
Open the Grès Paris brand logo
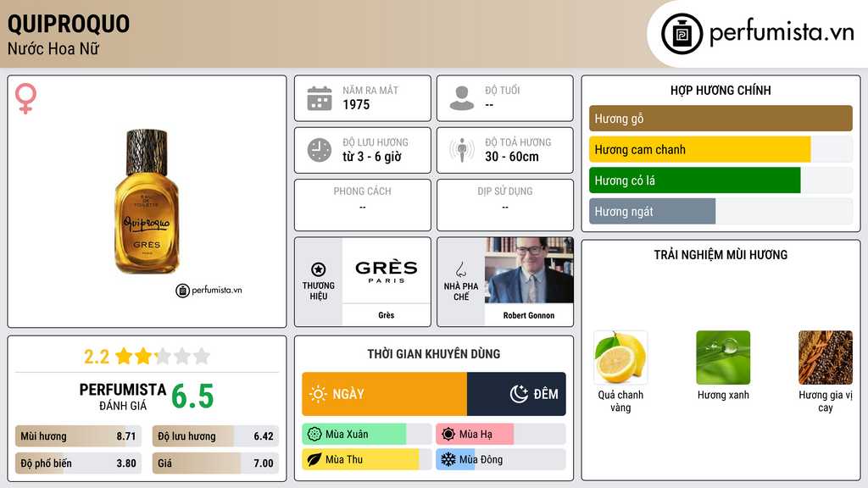pos(387,271)
